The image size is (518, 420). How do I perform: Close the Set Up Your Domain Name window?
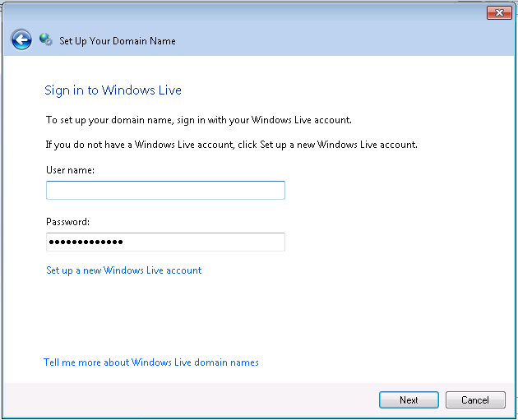coord(498,12)
